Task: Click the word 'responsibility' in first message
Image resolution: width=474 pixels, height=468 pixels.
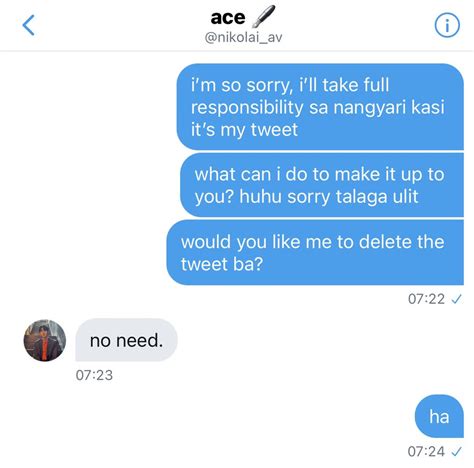Action: [247, 108]
